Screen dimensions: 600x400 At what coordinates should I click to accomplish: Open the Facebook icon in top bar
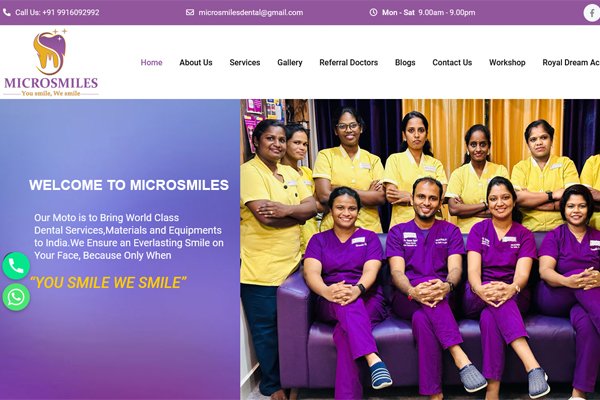[x=592, y=13]
